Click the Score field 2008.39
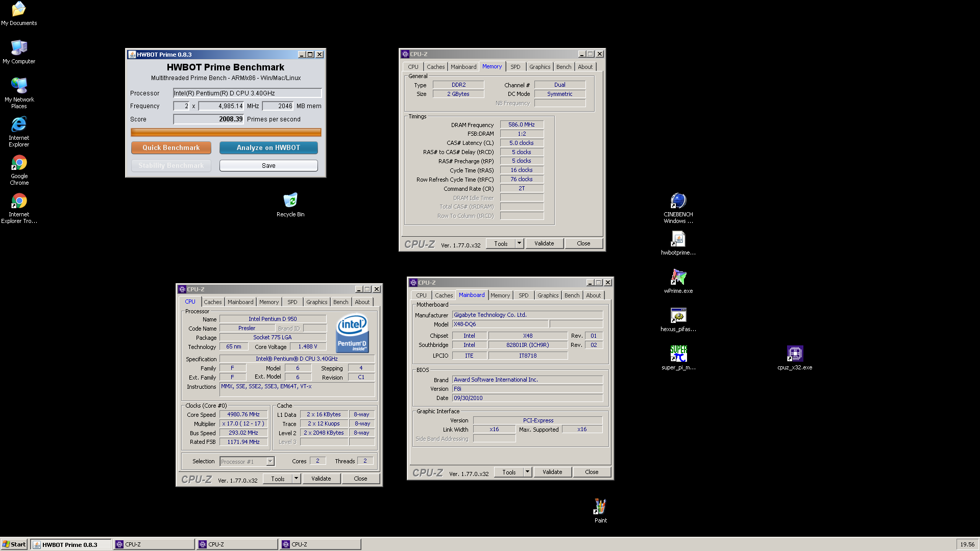Screen dimensions: 980x551 [x=209, y=119]
